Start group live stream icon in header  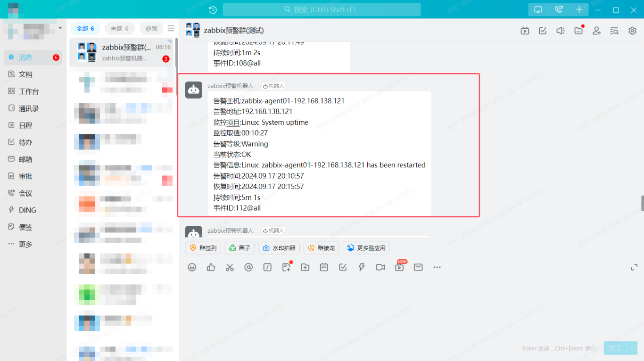(525, 31)
